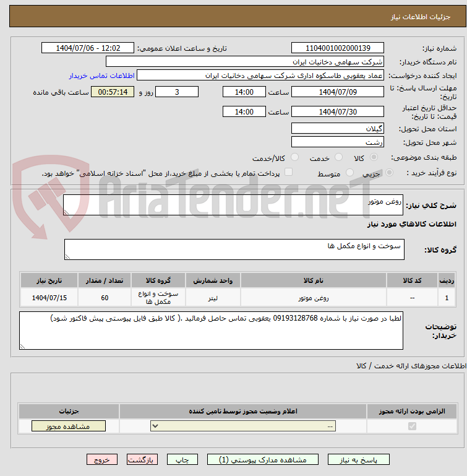Click the مشاهده مجوز button
The width and height of the screenshot is (467, 476).
[69, 426]
